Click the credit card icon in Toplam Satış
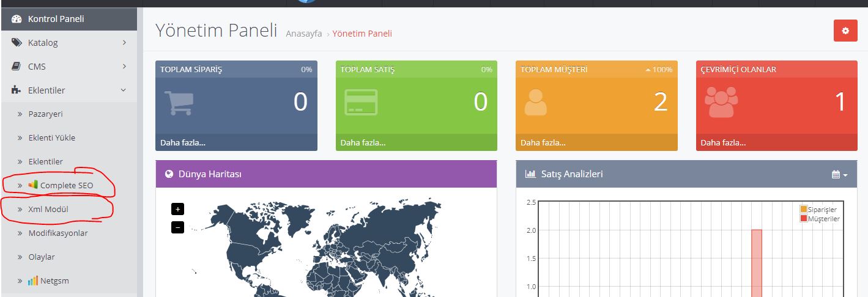The width and height of the screenshot is (868, 297). [360, 103]
